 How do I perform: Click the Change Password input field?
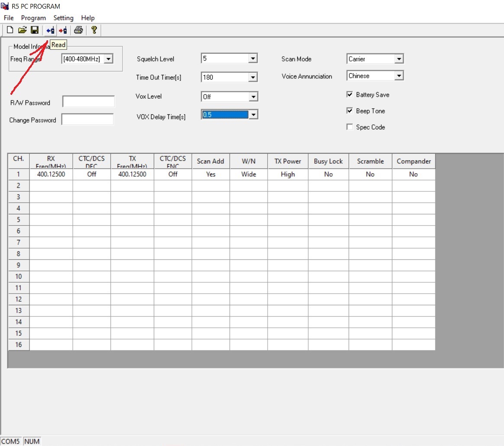(x=87, y=120)
